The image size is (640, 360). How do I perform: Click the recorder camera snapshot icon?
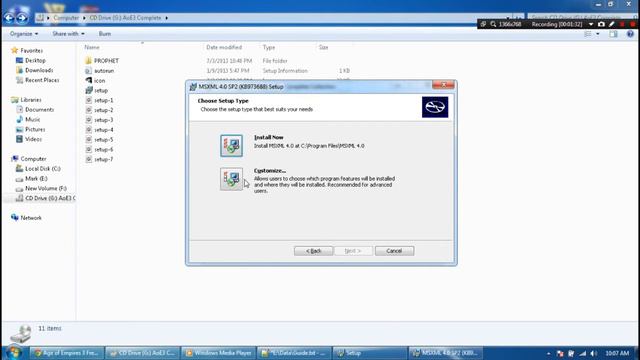pos(601,24)
